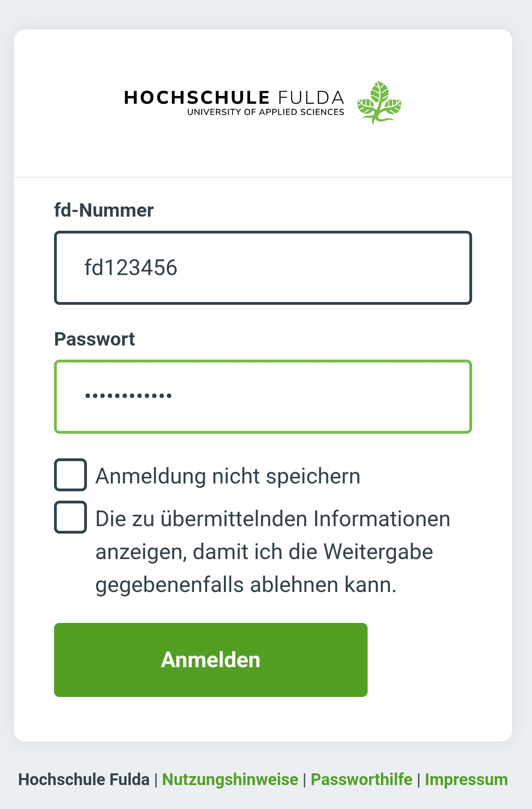Tick the Informationen anzeigen consent checkbox
The height and width of the screenshot is (809, 532).
coord(70,517)
